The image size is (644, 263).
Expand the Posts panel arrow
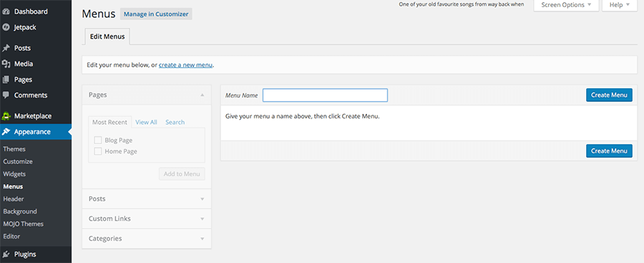pos(202,199)
